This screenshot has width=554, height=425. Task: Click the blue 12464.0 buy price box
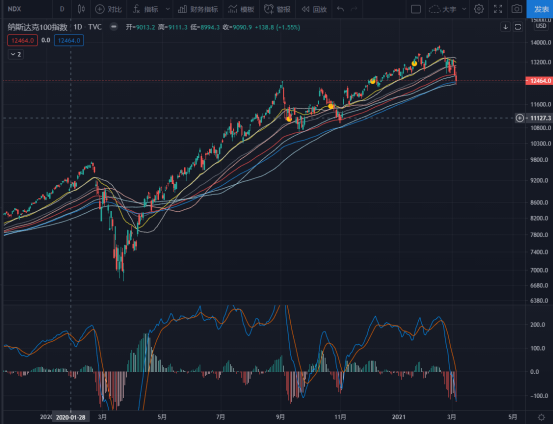tap(69, 40)
